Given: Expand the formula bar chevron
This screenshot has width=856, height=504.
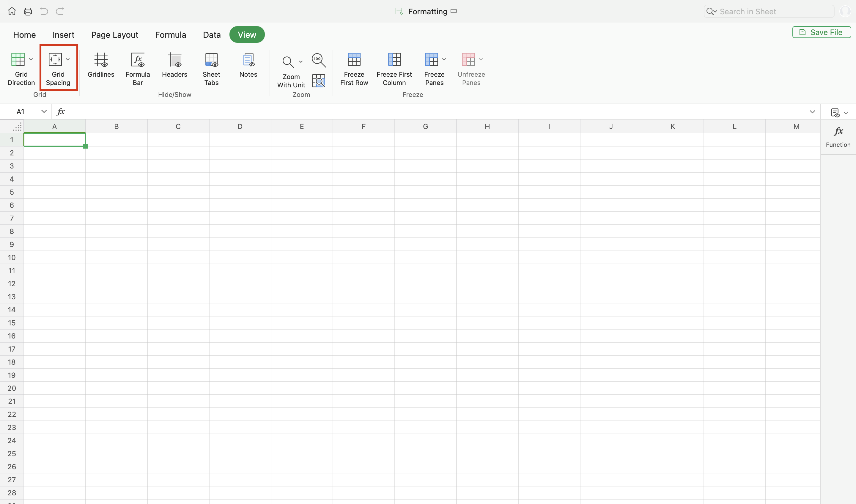Looking at the screenshot, I should point(812,112).
